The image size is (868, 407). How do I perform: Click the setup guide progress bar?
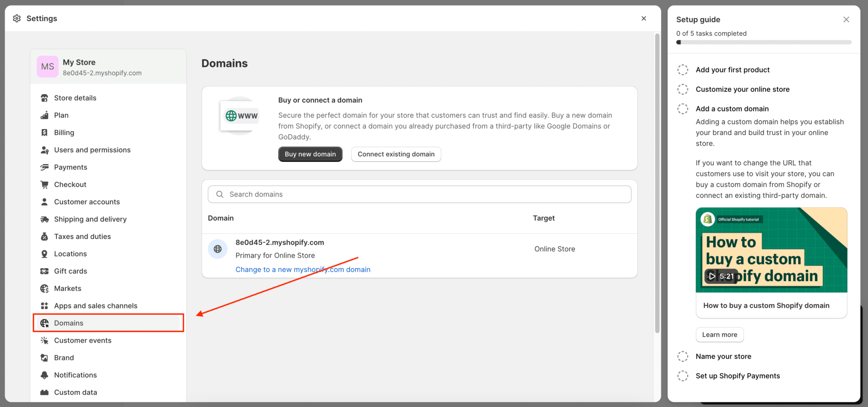point(764,42)
